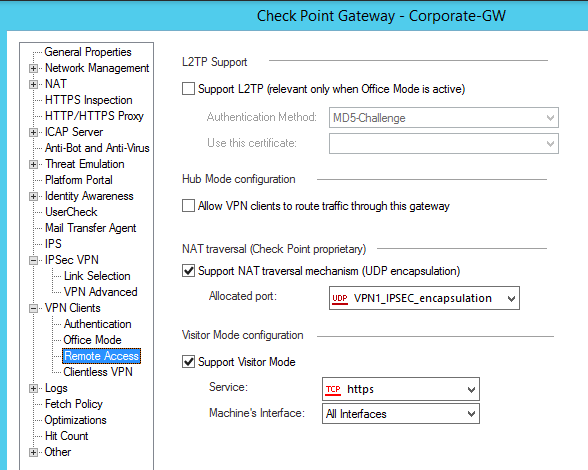Open the Machine's Interface dropdown

tap(400, 413)
